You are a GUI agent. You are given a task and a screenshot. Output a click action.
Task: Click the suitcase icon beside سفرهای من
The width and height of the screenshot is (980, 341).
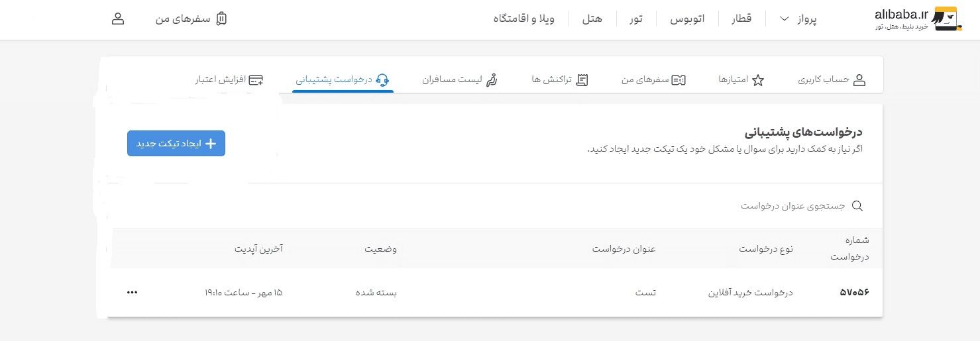[x=221, y=19]
